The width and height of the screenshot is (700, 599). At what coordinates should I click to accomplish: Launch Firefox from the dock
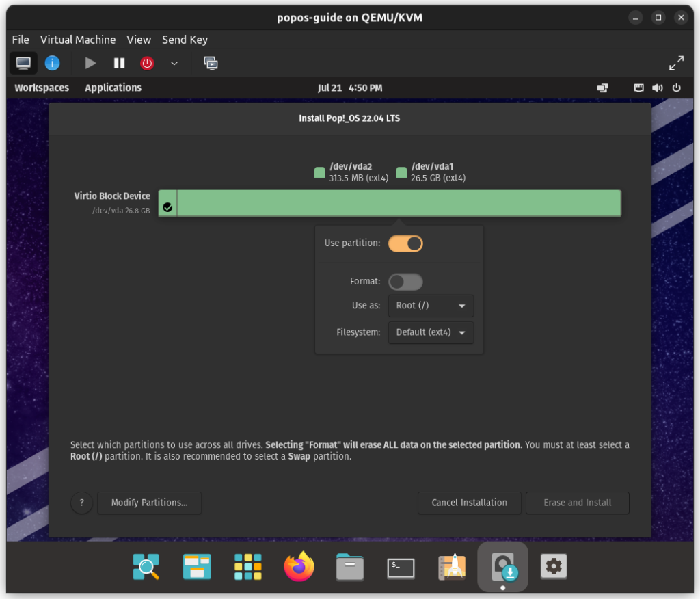(299, 566)
